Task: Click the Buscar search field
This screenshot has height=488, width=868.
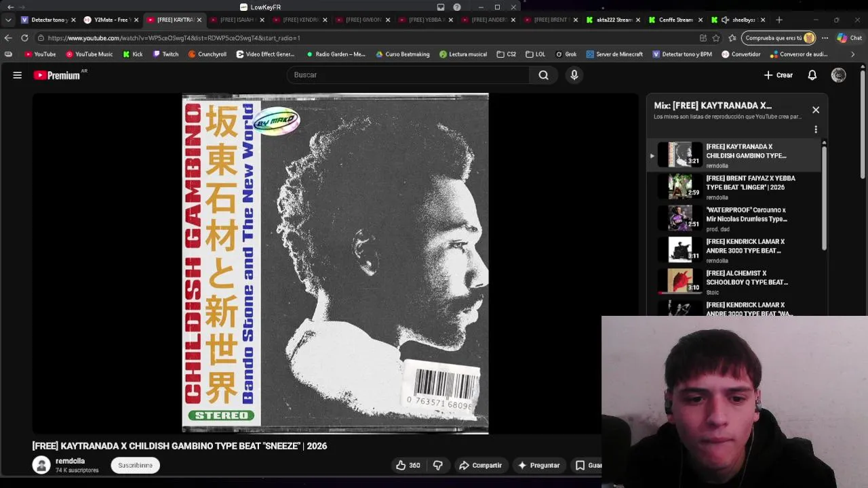Action: point(408,75)
